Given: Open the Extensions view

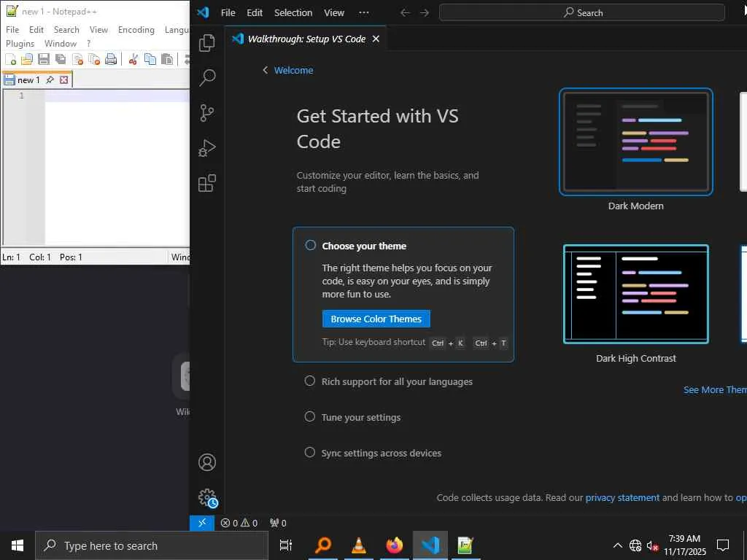Looking at the screenshot, I should tap(206, 183).
